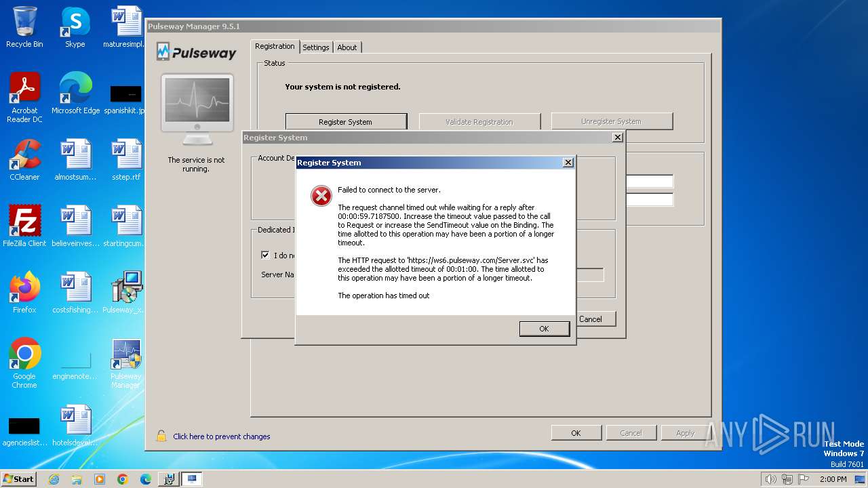
Task: Open almostsum Word document icon
Action: tap(75, 160)
